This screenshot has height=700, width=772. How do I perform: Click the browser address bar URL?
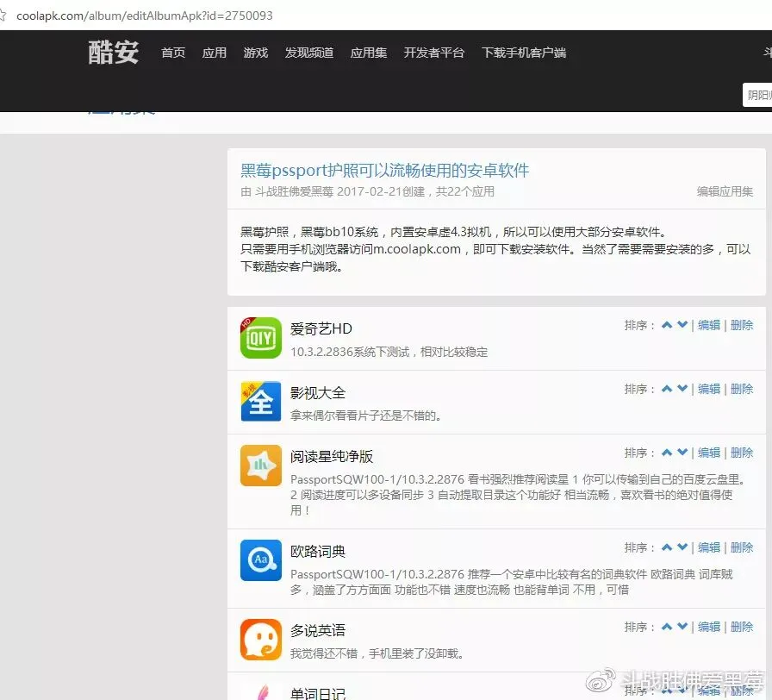click(x=144, y=16)
